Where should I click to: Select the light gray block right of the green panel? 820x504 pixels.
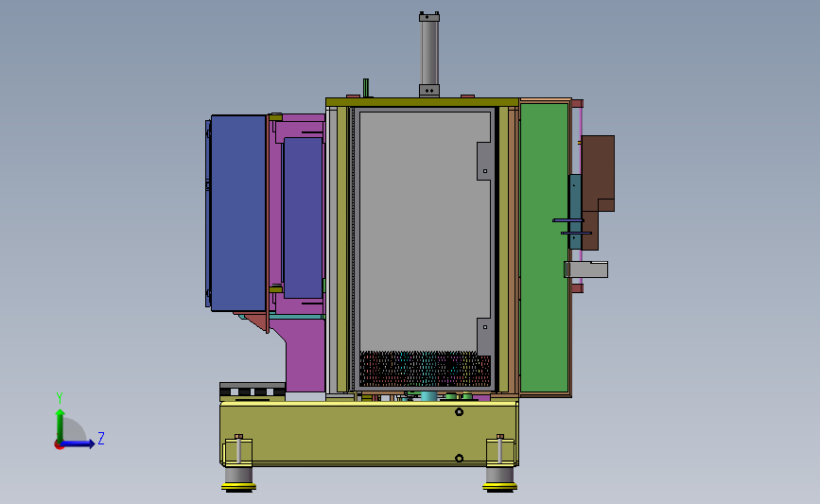(586, 269)
